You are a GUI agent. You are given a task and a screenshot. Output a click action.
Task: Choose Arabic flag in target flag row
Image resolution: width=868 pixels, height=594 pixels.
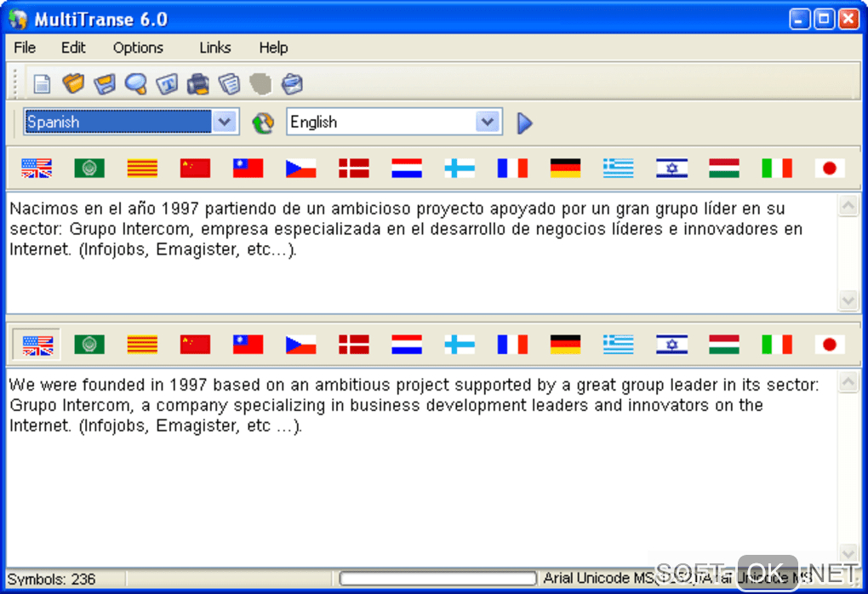coord(89,345)
